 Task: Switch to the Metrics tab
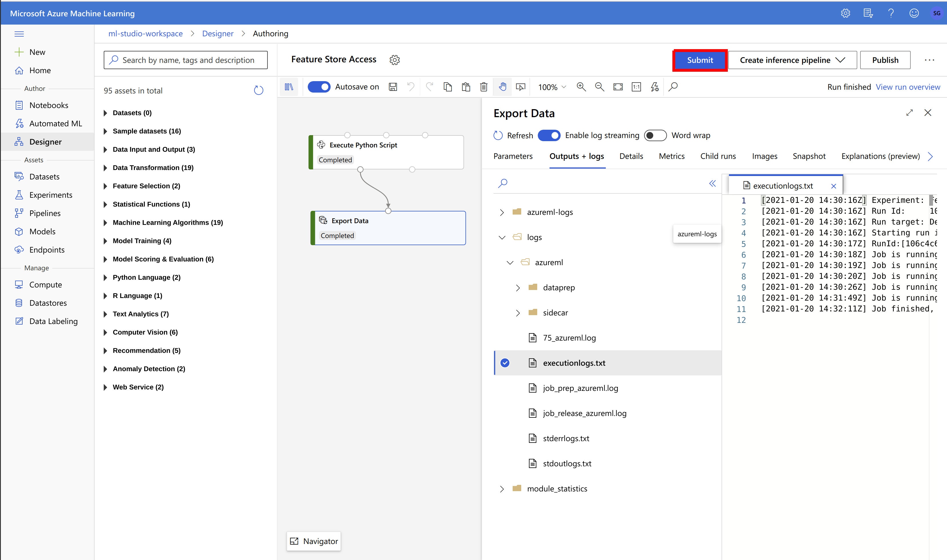671,156
